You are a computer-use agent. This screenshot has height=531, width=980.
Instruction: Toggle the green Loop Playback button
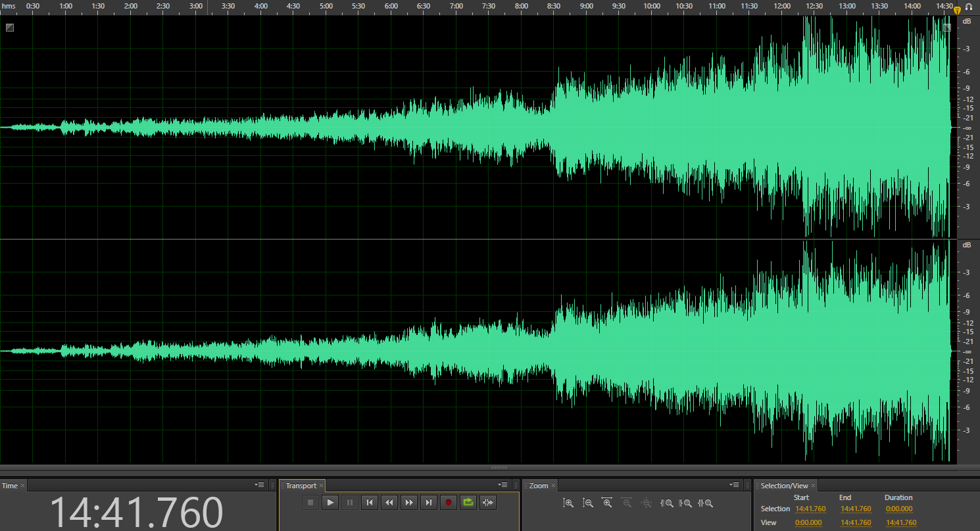[x=468, y=503]
